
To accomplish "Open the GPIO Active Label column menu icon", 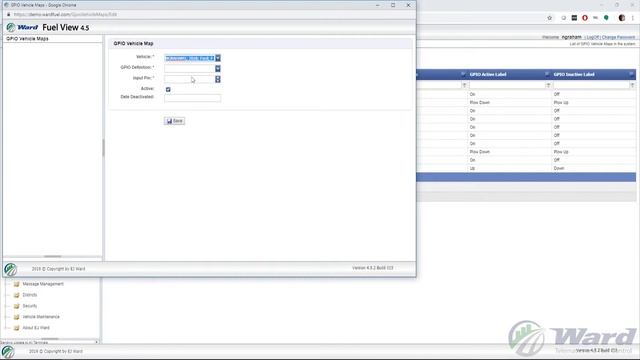I will (547, 74).
